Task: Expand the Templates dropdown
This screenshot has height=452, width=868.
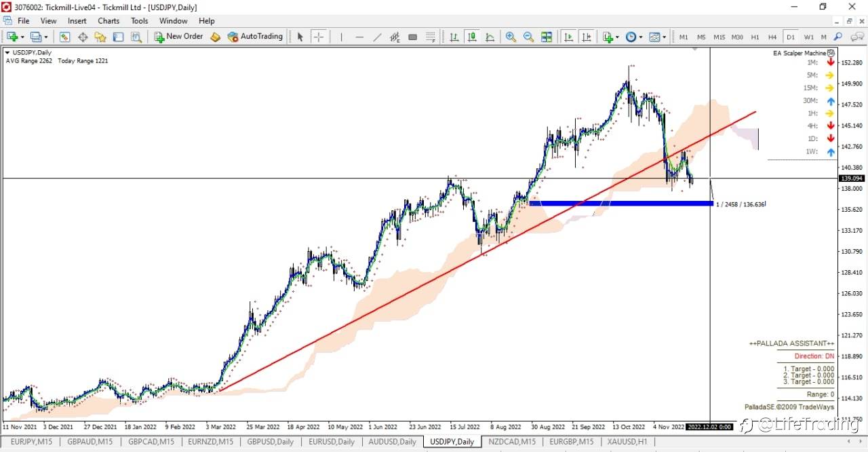Action: tap(657, 37)
